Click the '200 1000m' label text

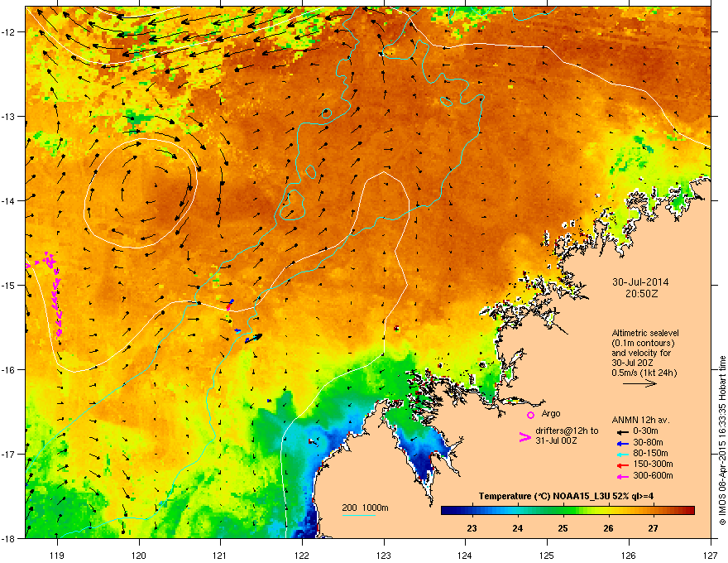[366, 508]
